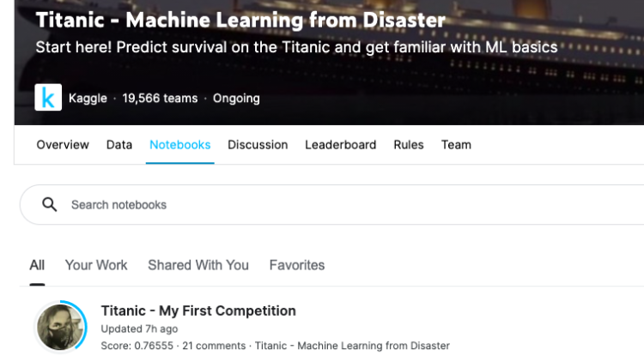Screen dimensions: 644x362
Task: Click the search magnifier icon
Action: [50, 204]
